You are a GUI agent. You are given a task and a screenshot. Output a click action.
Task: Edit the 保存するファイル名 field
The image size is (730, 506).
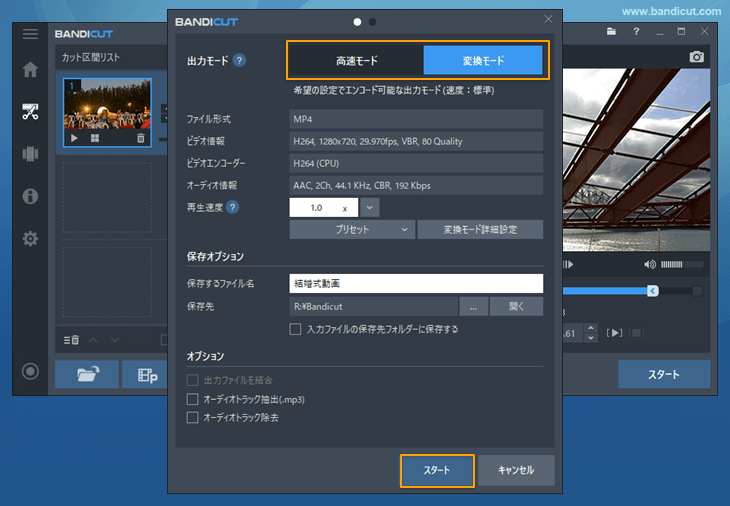tap(416, 283)
